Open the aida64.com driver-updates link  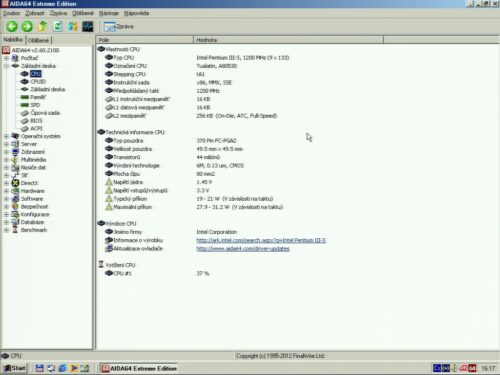243,249
